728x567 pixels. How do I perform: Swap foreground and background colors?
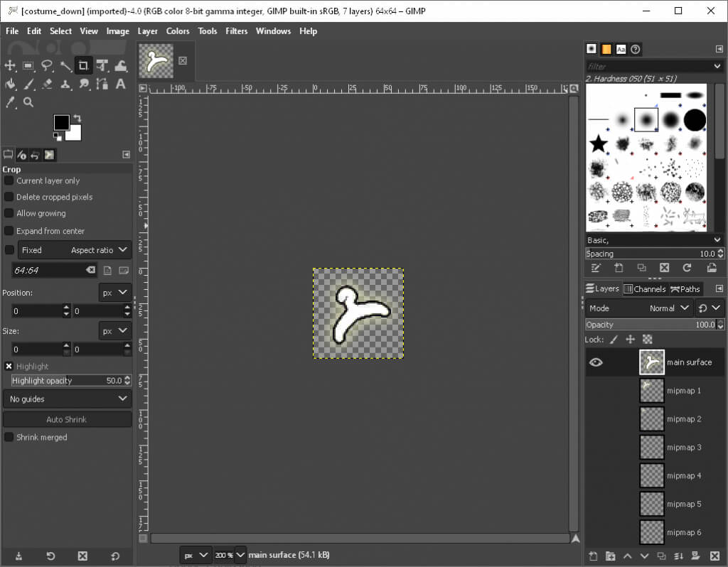click(77, 118)
